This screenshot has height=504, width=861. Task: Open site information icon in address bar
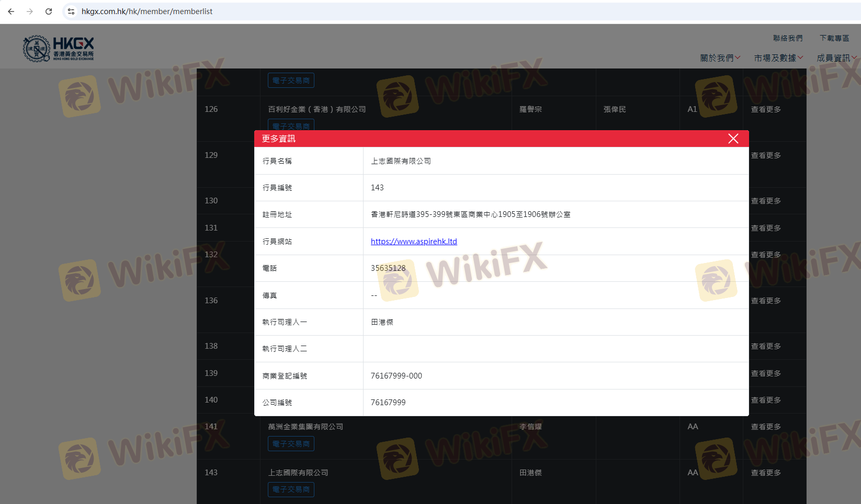coord(71,12)
